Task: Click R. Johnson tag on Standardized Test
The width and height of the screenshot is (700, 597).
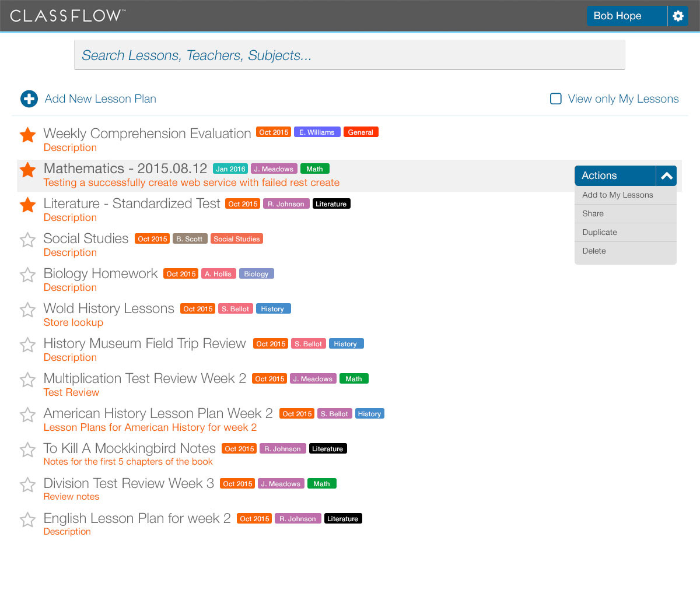Action: (x=286, y=204)
